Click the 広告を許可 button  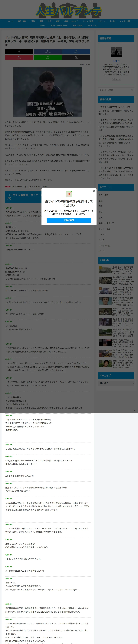[69, 220]
